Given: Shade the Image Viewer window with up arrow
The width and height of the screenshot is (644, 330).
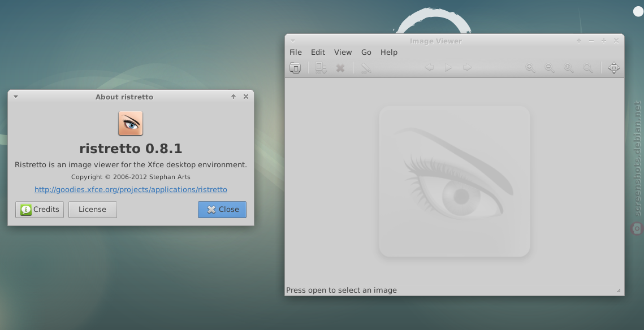Looking at the screenshot, I should tap(579, 41).
